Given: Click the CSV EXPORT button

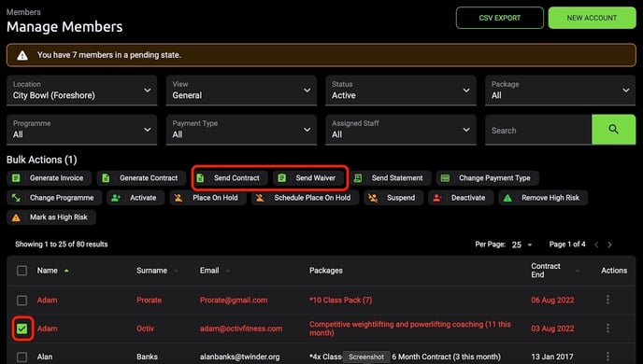Looking at the screenshot, I should pos(499,18).
